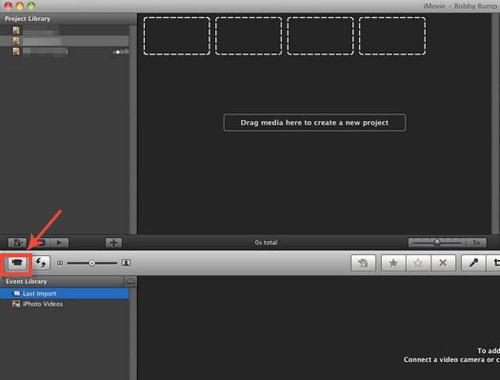
Task: Click the project storyboard vertical scrollbar
Action: click(x=495, y=124)
